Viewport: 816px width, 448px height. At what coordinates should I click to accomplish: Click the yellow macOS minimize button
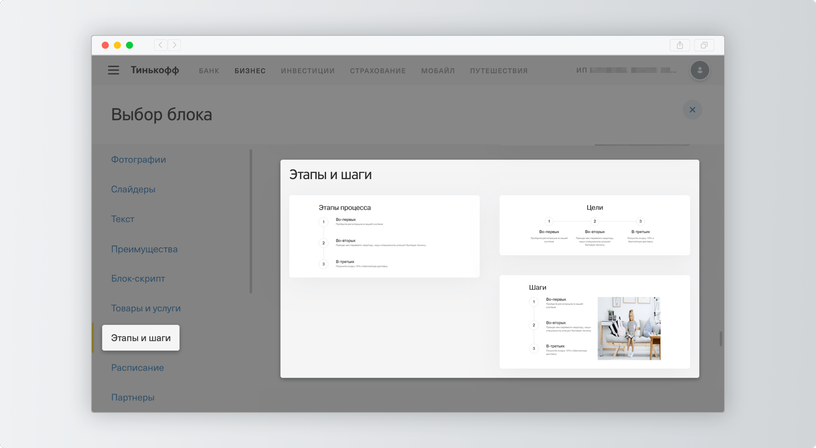[117, 45]
